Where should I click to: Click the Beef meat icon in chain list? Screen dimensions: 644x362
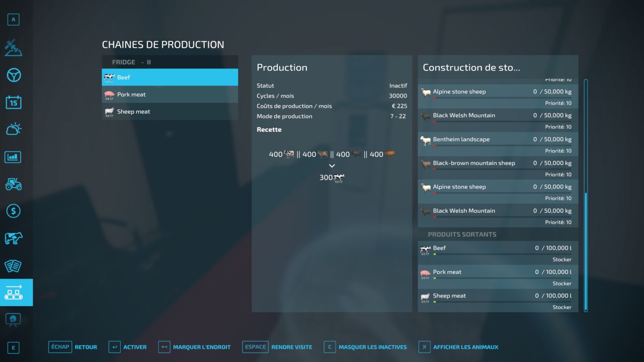[x=109, y=77]
